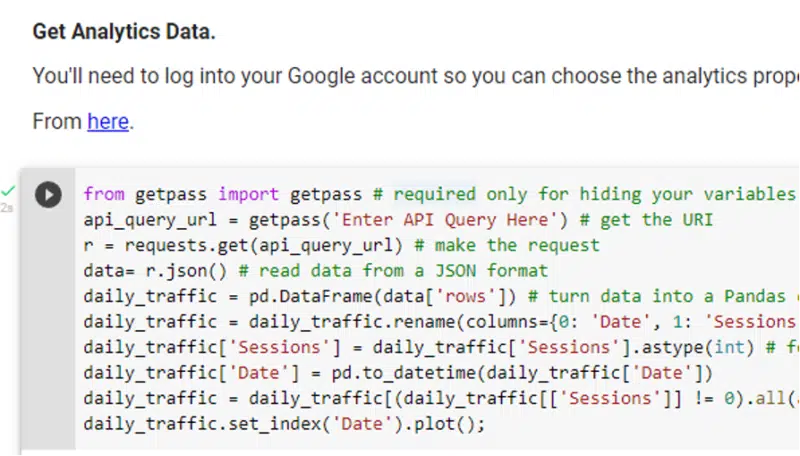Click the astype(int) Sessions line

(400, 348)
